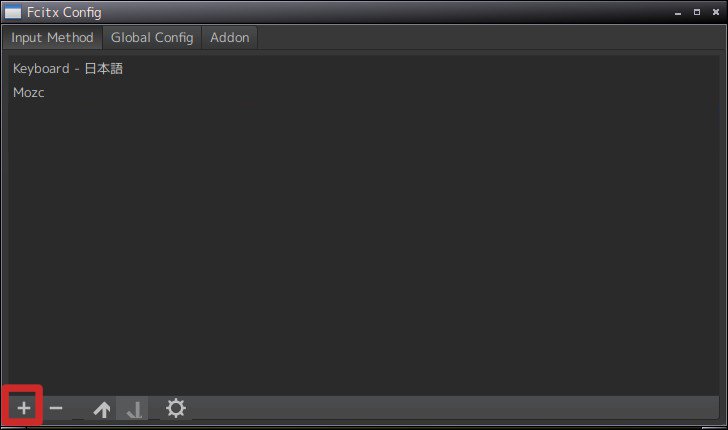Click toolbar gap between down arrow and gear
This screenshot has width=728, height=430.
coord(154,408)
